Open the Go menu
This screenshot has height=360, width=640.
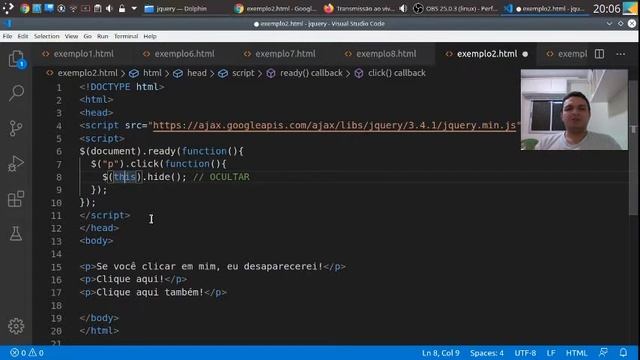tap(87, 36)
